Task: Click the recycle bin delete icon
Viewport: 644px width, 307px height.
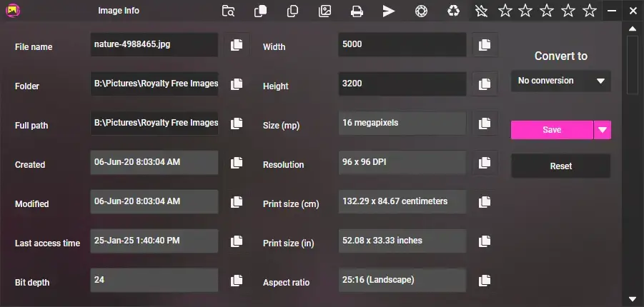Action: pos(454,11)
